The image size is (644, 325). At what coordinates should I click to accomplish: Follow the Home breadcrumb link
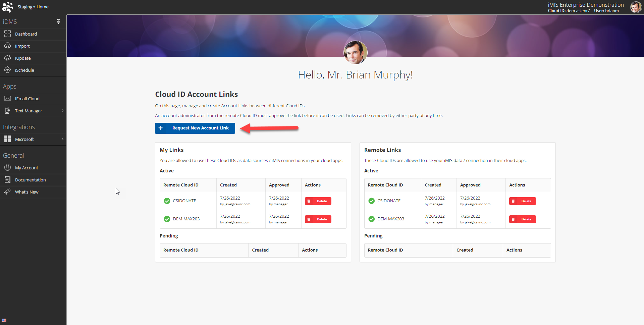(42, 7)
